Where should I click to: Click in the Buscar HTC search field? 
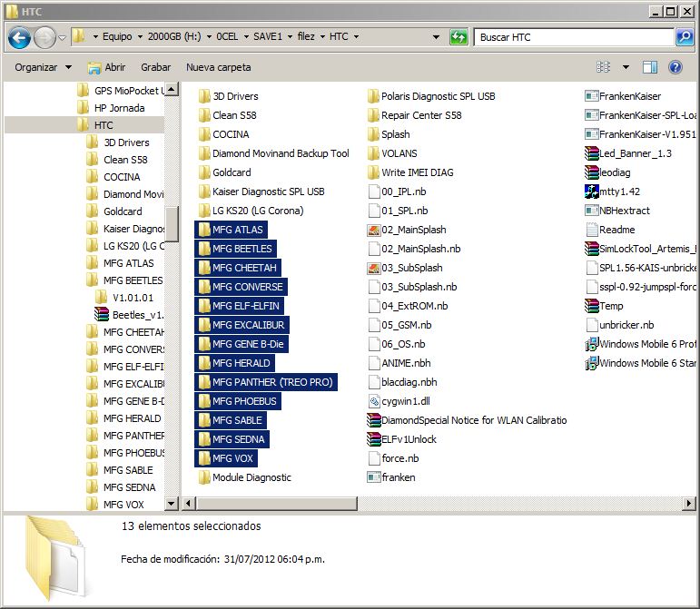[x=574, y=37]
